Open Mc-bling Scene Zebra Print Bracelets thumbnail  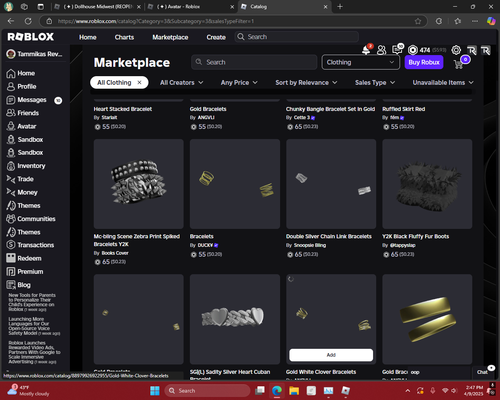click(139, 184)
